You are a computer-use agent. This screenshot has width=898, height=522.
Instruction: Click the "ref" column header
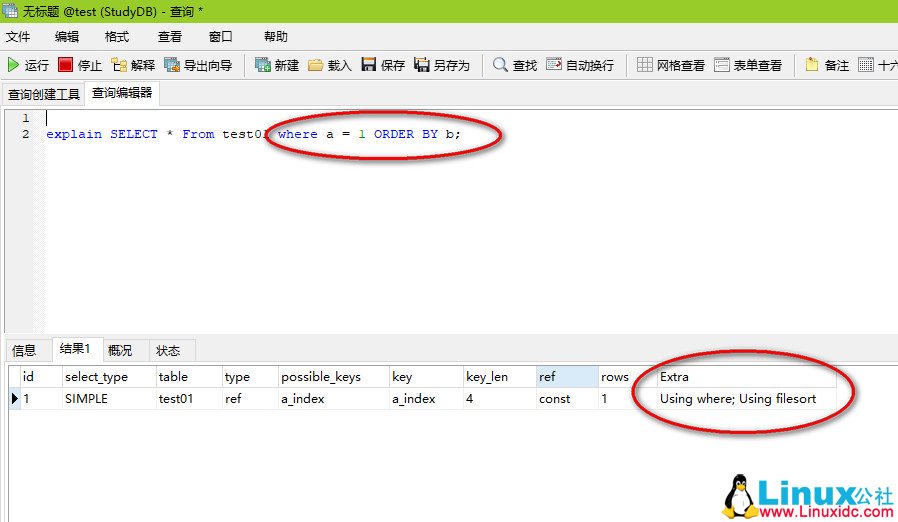[x=567, y=376]
